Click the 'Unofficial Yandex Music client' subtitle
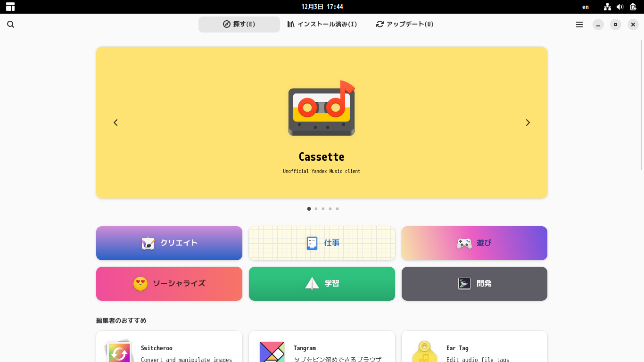The height and width of the screenshot is (362, 644). tap(322, 172)
